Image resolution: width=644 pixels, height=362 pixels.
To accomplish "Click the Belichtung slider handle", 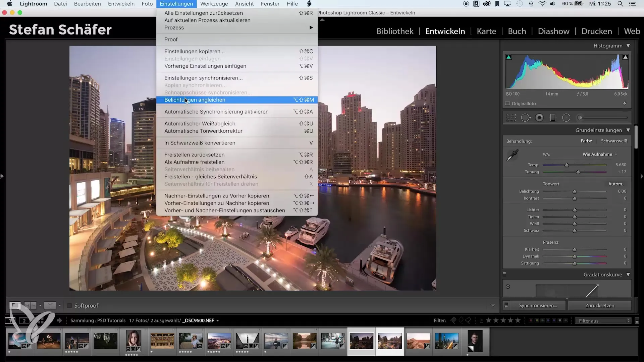I will pyautogui.click(x=575, y=191).
